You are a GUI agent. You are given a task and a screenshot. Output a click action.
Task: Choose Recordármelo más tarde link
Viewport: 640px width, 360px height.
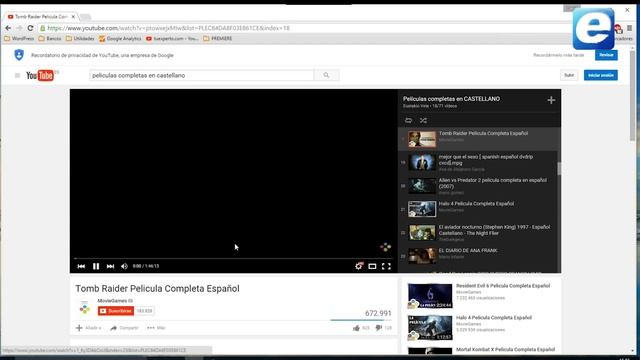tap(558, 55)
